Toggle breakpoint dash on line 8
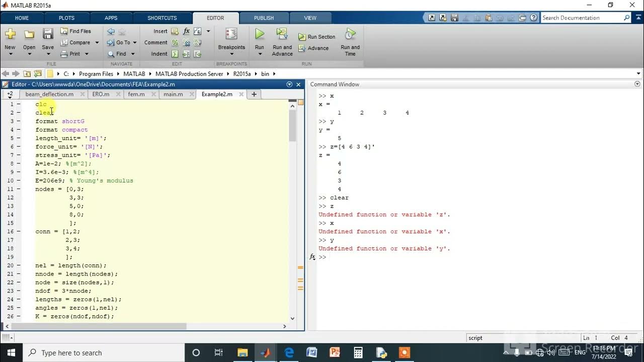The image size is (644, 362). click(19, 163)
